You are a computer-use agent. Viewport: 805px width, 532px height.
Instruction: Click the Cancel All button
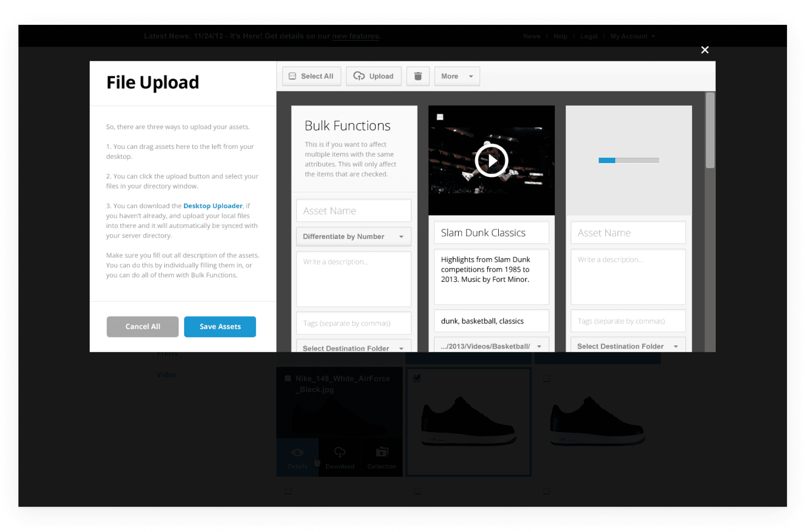pyautogui.click(x=143, y=327)
